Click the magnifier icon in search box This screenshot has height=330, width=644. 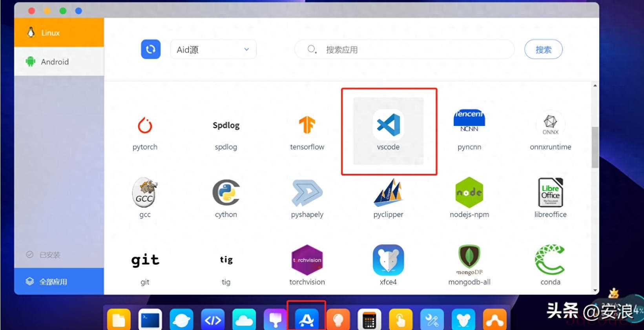(x=312, y=49)
